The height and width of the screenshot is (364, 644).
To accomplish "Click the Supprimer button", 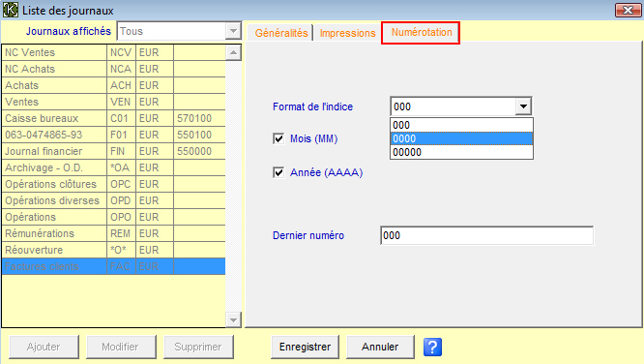I will point(198,347).
